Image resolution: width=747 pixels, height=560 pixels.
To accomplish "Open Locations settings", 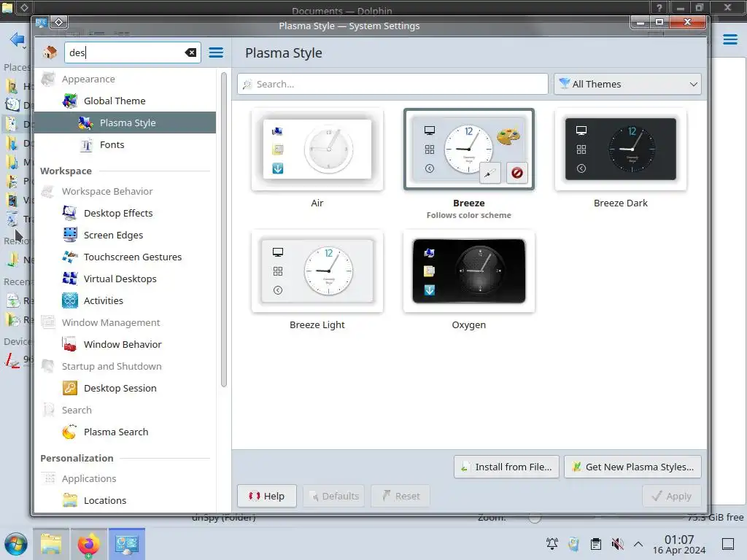I will 125,501.
